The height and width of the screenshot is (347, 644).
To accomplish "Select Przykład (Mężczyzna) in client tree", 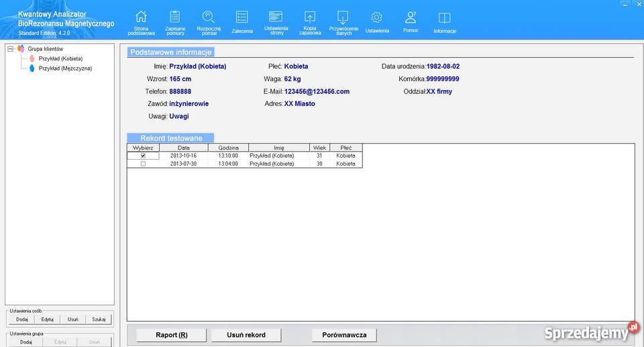I will pos(65,68).
